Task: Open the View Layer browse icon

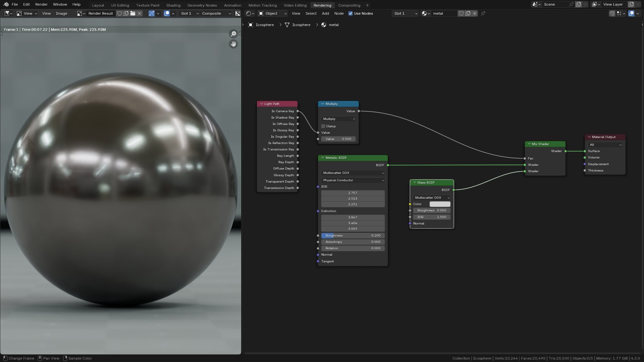Action: click(596, 4)
